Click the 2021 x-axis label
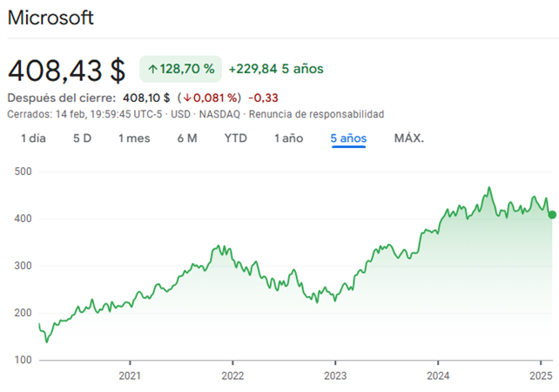Viewport: 559px width, 392px height. tap(130, 376)
